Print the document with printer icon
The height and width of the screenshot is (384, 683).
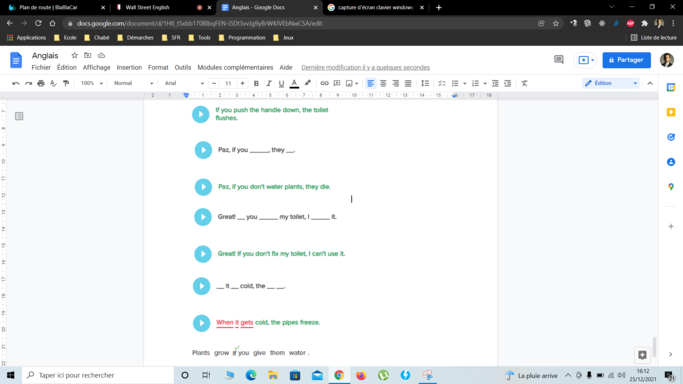pyautogui.click(x=41, y=83)
